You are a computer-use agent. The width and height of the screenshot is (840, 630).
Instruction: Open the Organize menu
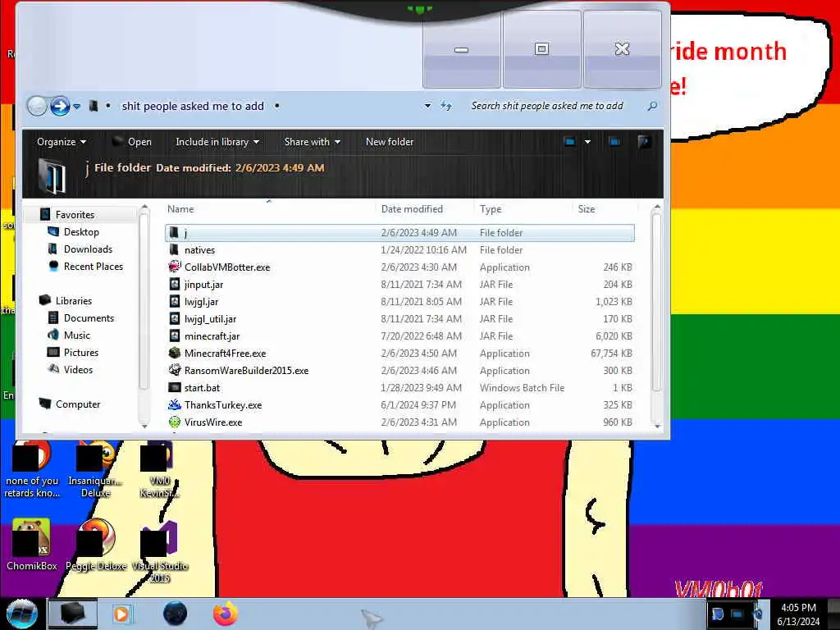pos(61,142)
